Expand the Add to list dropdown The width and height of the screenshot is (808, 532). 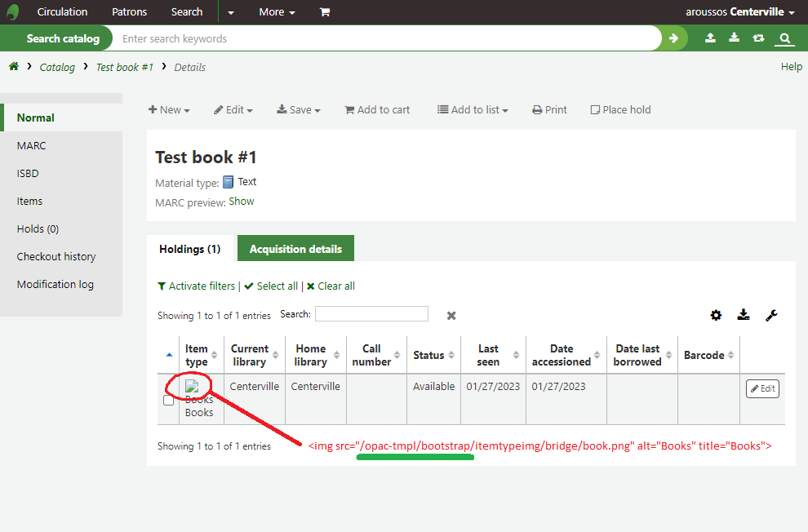(473, 110)
